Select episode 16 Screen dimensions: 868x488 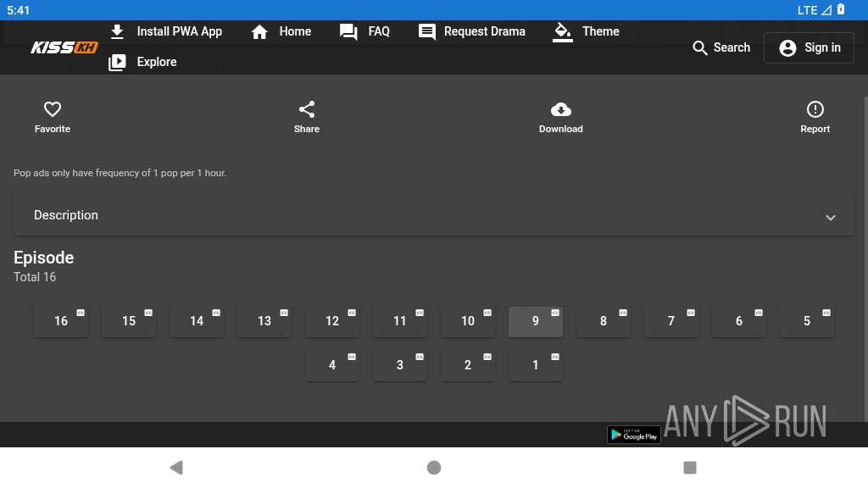click(x=61, y=321)
